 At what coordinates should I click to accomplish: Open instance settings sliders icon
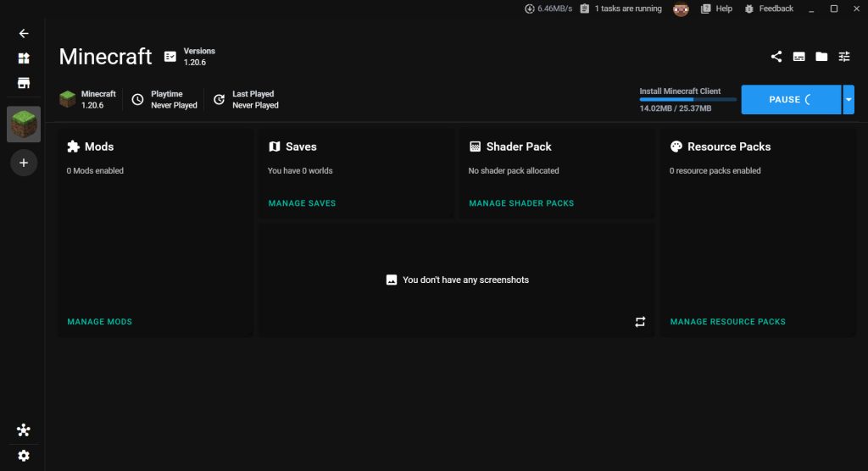[844, 57]
